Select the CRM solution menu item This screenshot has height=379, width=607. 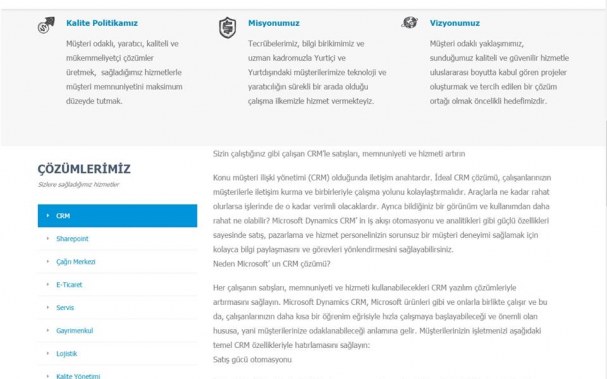pos(117,216)
